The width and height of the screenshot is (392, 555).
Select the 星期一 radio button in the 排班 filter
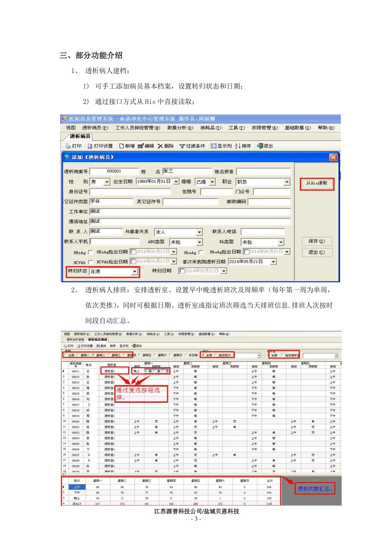click(x=78, y=355)
